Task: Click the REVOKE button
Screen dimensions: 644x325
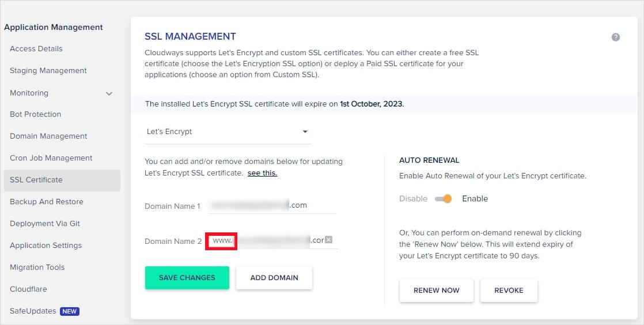Action: tap(509, 290)
